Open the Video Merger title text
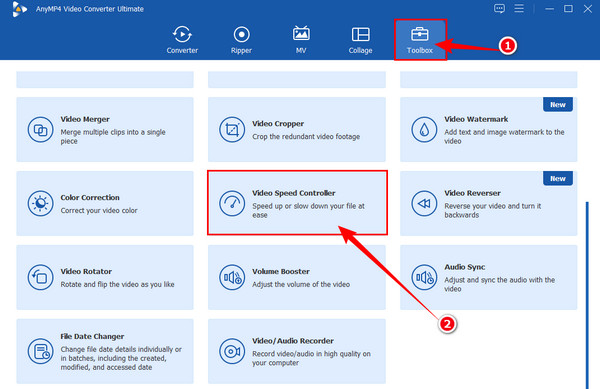The height and width of the screenshot is (389, 600). pyautogui.click(x=85, y=119)
